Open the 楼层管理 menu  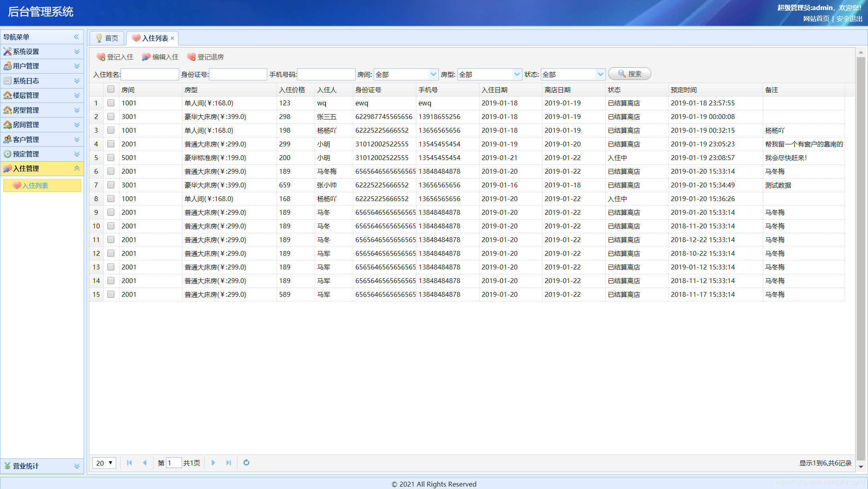pyautogui.click(x=42, y=95)
